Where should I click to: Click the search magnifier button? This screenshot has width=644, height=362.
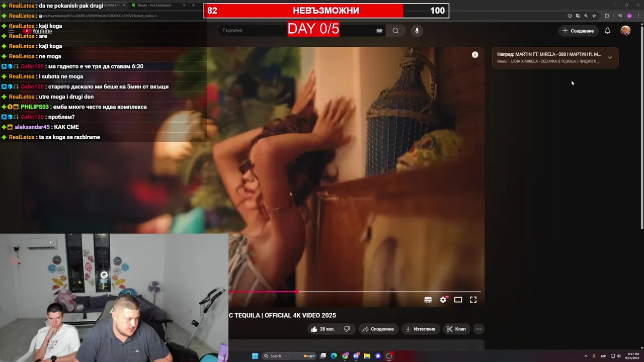[x=395, y=31]
